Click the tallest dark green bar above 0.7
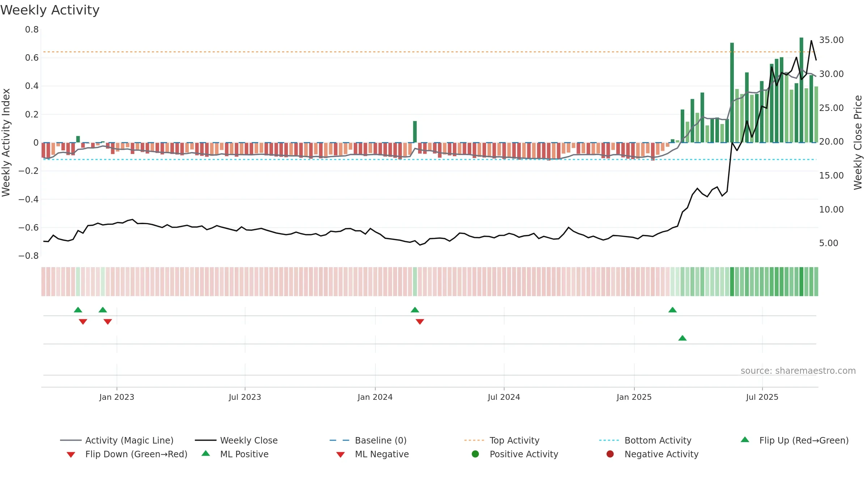Image resolution: width=868 pixels, height=488 pixels. (x=801, y=90)
